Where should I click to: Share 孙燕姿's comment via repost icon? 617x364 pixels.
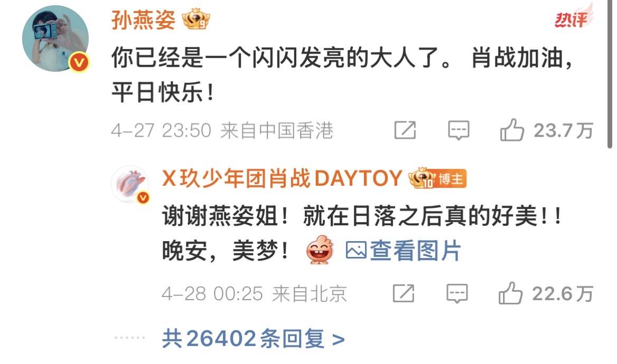pyautogui.click(x=405, y=130)
